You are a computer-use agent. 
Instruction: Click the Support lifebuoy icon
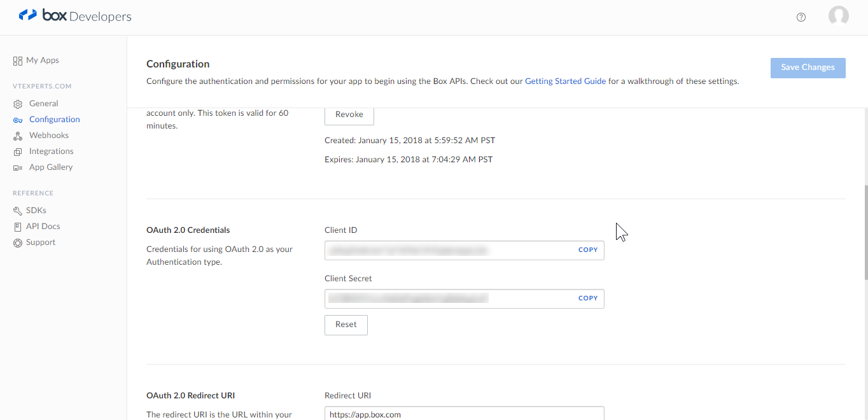tap(18, 242)
